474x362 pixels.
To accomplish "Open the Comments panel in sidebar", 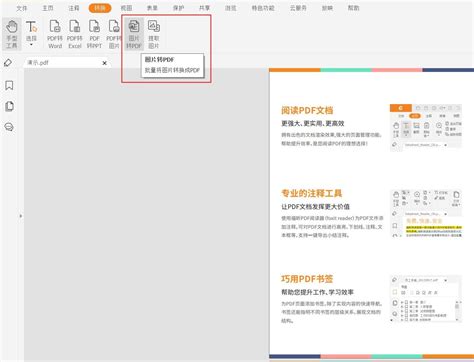I will pyautogui.click(x=9, y=127).
